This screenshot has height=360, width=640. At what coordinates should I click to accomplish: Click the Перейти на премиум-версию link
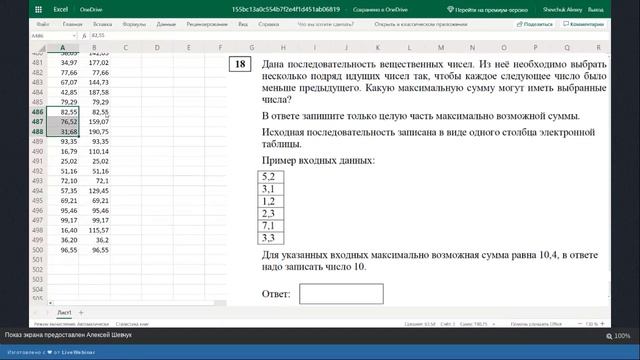click(x=491, y=10)
